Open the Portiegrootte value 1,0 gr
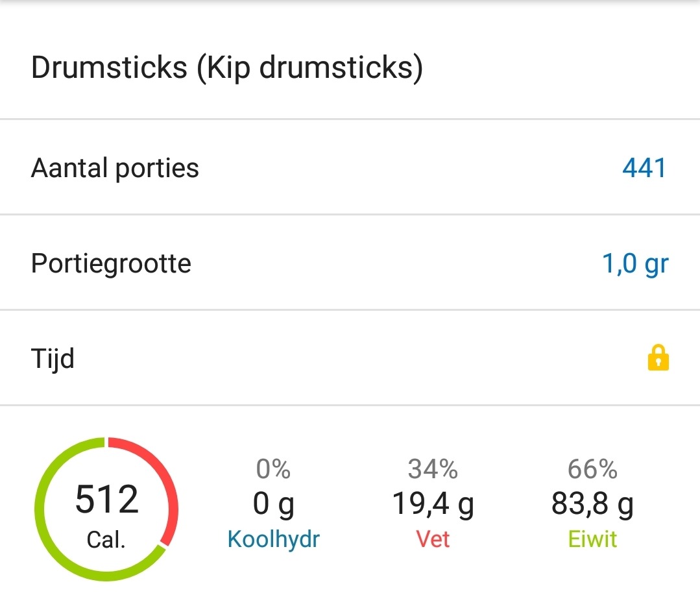Image resolution: width=700 pixels, height=608 pixels. [x=634, y=263]
